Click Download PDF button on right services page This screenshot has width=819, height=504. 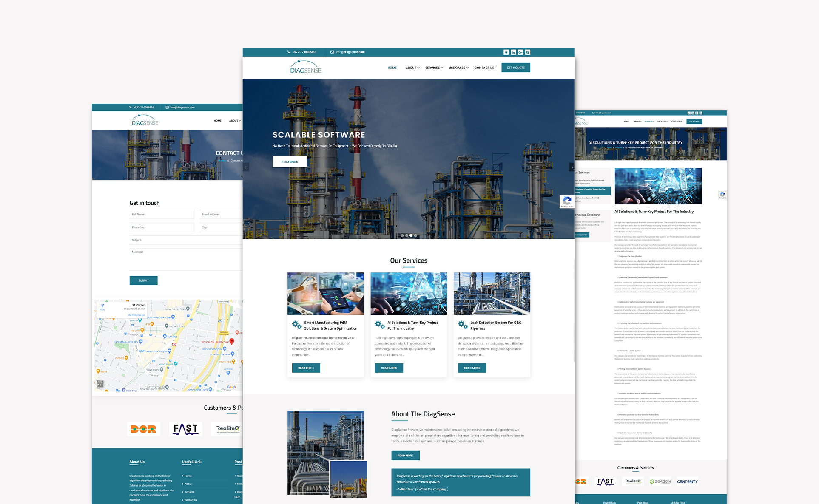point(582,235)
